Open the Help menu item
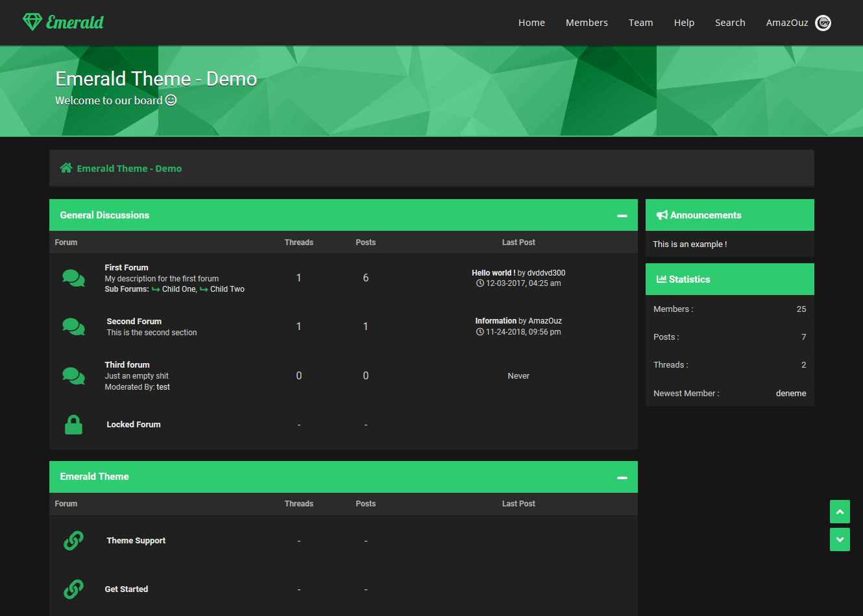The image size is (863, 616). pyautogui.click(x=684, y=23)
